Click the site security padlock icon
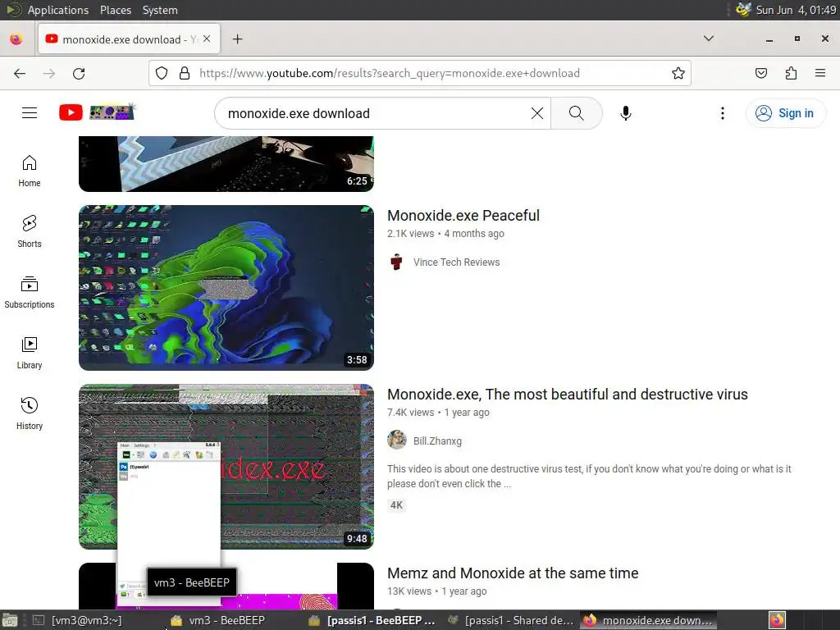Viewport: 840px width, 630px height. click(x=185, y=73)
